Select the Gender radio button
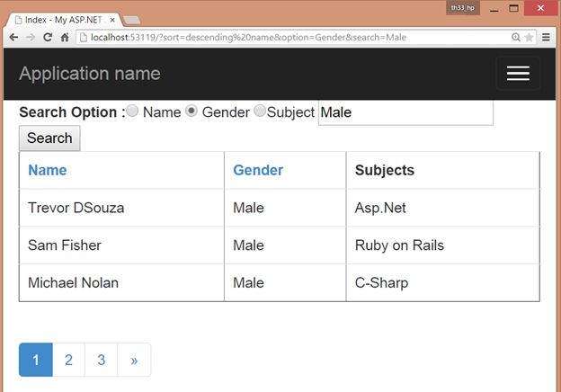This screenshot has width=561, height=392. click(x=191, y=111)
